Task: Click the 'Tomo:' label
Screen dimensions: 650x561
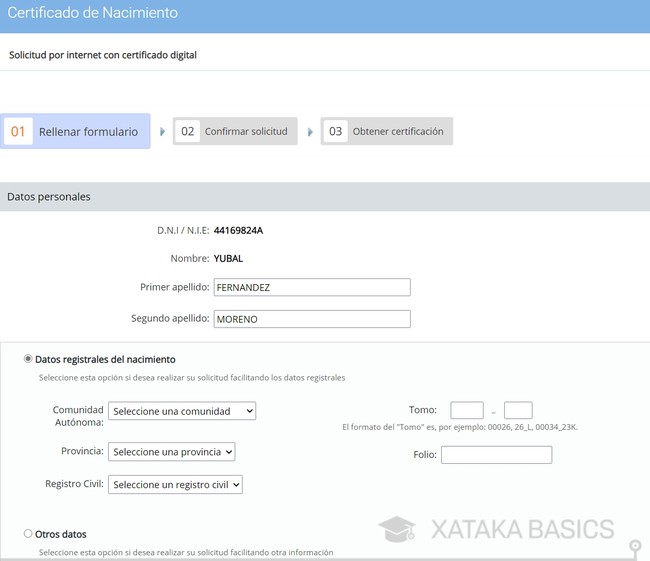Action: click(x=423, y=410)
